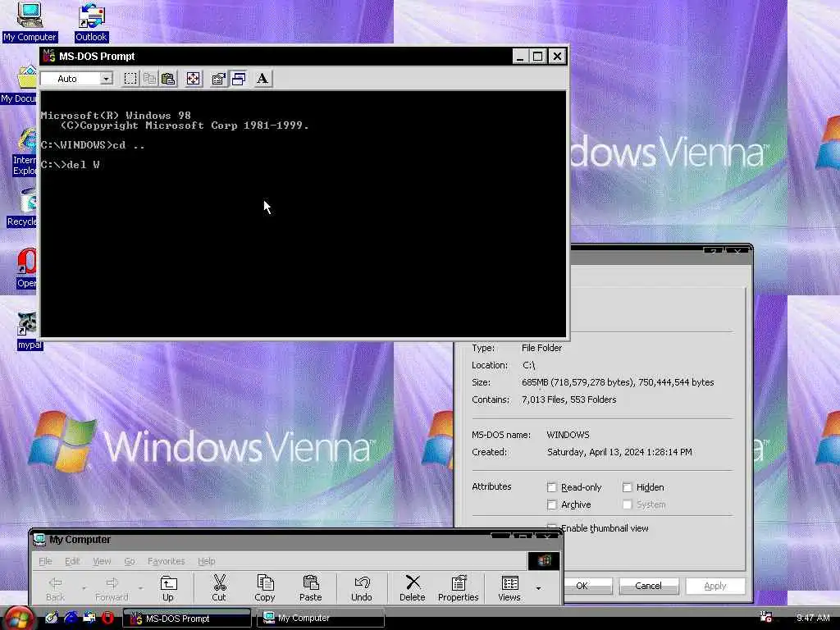Switch to My Computer taskbar button
The image size is (840, 630).
[x=321, y=619]
